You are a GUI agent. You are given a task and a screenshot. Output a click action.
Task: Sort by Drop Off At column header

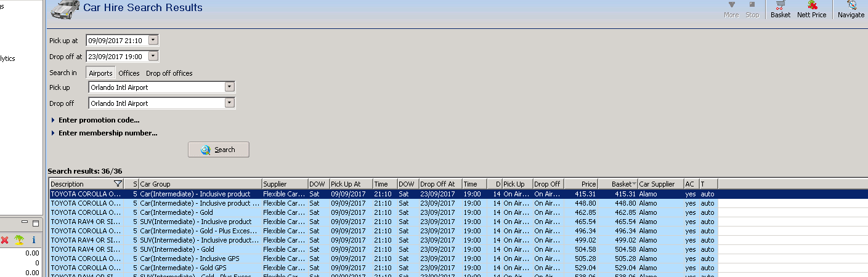(440, 184)
